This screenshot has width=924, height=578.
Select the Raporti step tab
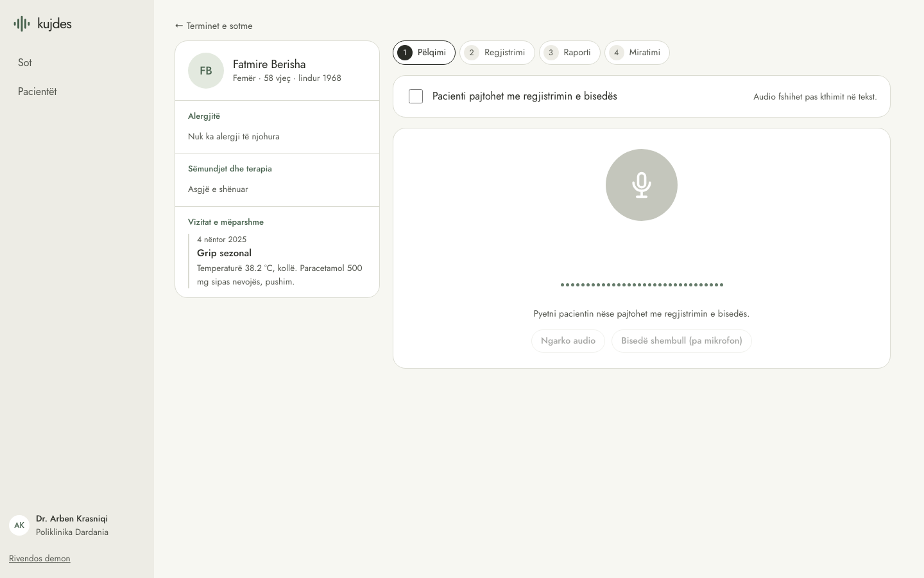click(570, 53)
